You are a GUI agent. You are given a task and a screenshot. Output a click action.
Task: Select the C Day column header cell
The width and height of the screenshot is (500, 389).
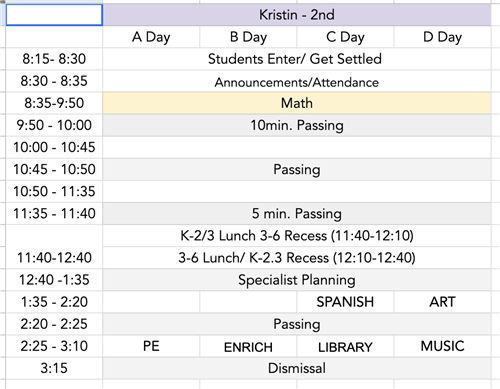point(345,37)
